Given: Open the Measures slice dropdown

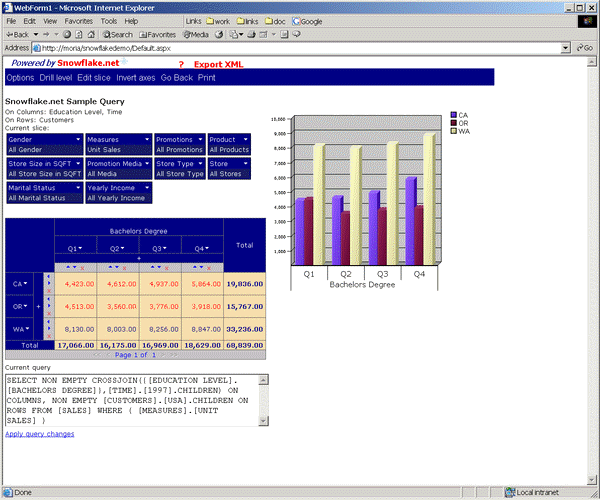Looking at the screenshot, I should tap(147, 139).
